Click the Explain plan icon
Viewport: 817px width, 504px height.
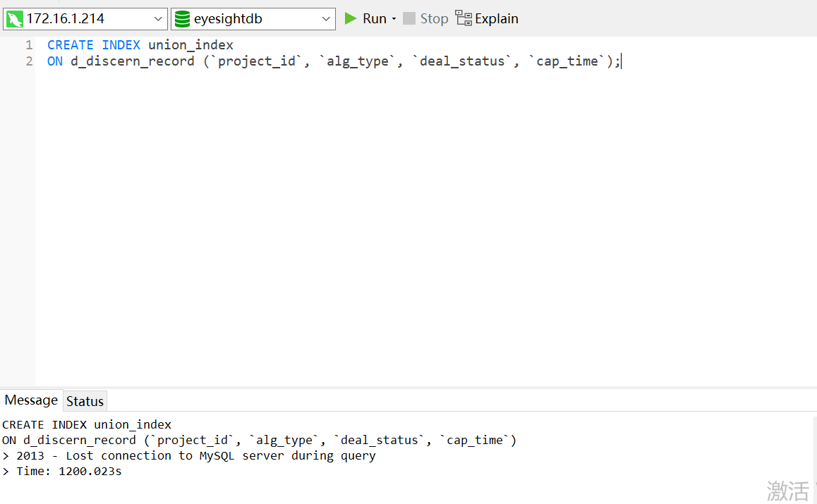click(x=464, y=18)
